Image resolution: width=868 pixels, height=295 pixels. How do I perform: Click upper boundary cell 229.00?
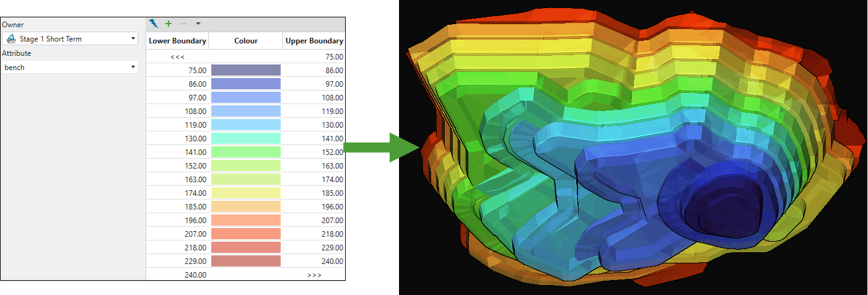coord(314,247)
